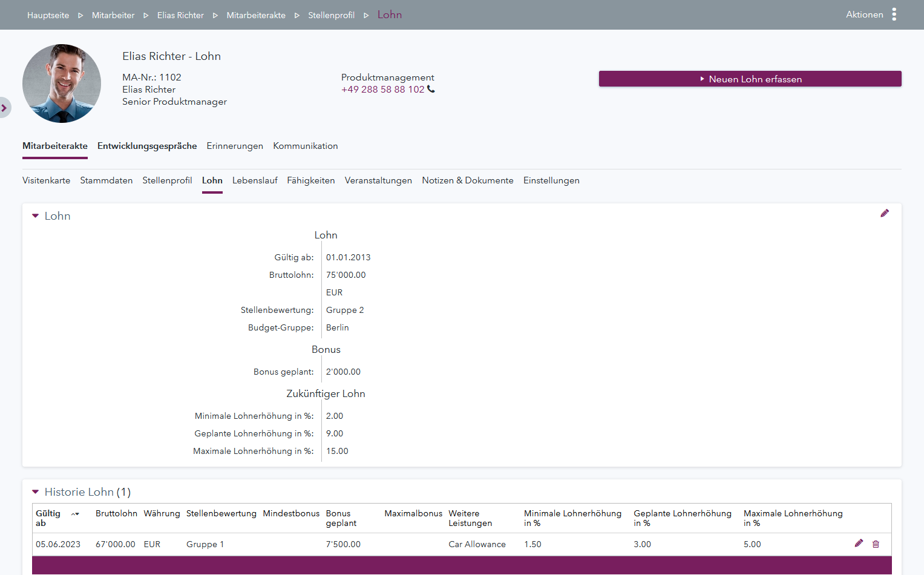Viewport: 924px width, 575px height.
Task: Collapse the Lohn section
Action: pyautogui.click(x=36, y=216)
